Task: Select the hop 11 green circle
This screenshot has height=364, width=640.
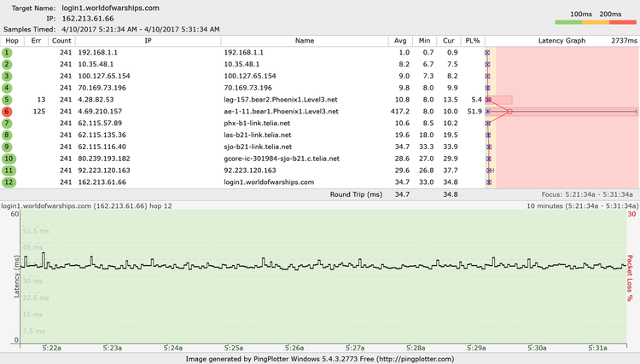Action: point(9,170)
